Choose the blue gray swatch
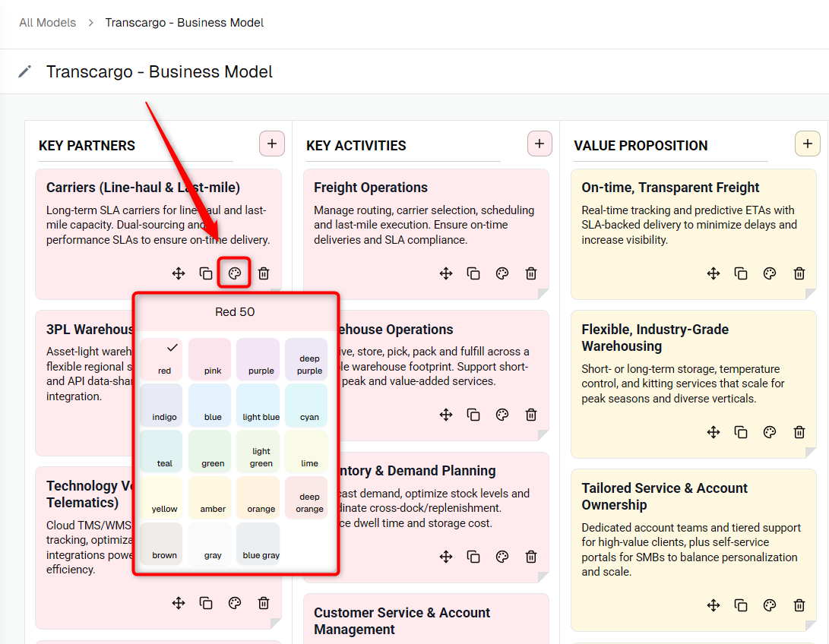The height and width of the screenshot is (644, 829). pyautogui.click(x=258, y=544)
